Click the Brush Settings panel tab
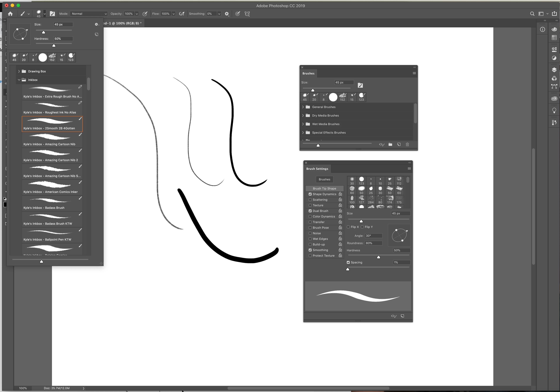Image resolution: width=560 pixels, height=392 pixels. click(x=317, y=169)
